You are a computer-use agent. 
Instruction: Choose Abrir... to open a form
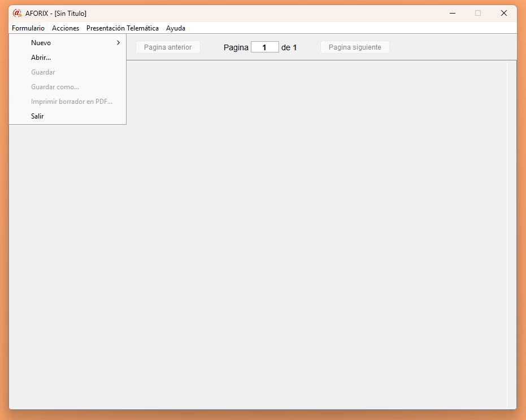coord(41,58)
